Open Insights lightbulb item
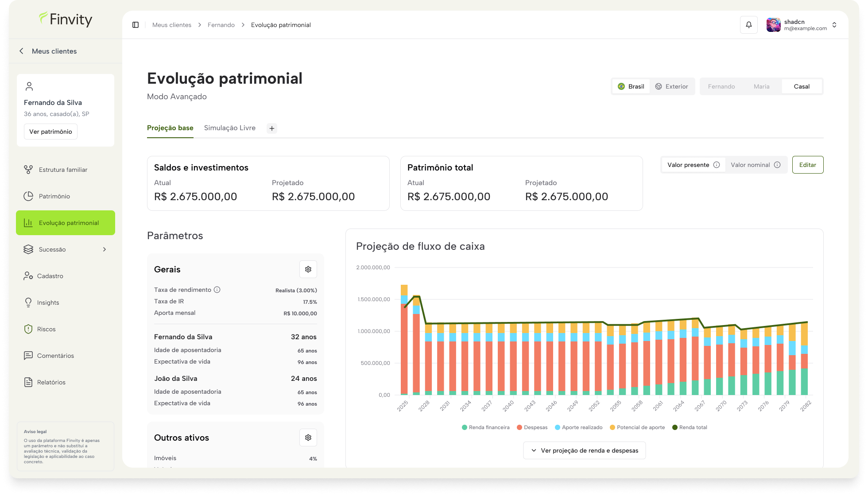868x496 pixels. (x=48, y=302)
